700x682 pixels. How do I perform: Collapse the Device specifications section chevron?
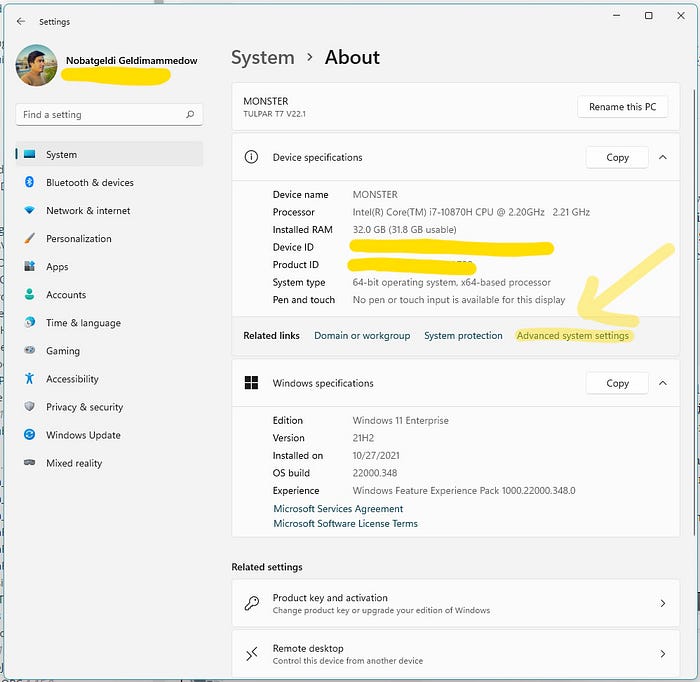tap(663, 157)
